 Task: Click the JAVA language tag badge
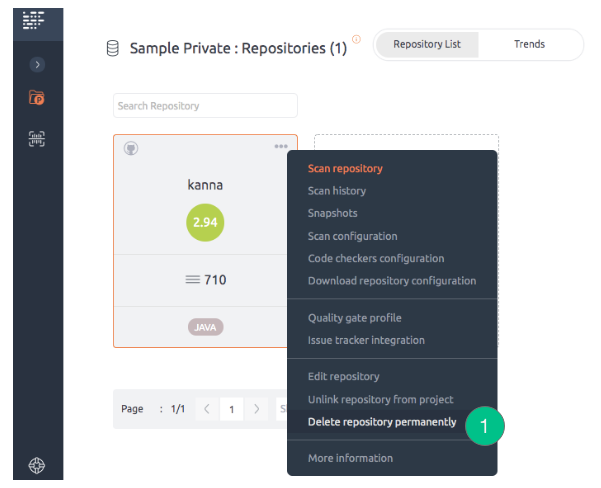205,327
